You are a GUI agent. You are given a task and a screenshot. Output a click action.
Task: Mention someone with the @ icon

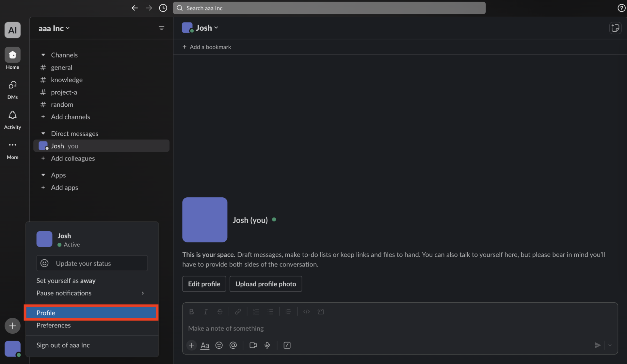click(x=233, y=345)
